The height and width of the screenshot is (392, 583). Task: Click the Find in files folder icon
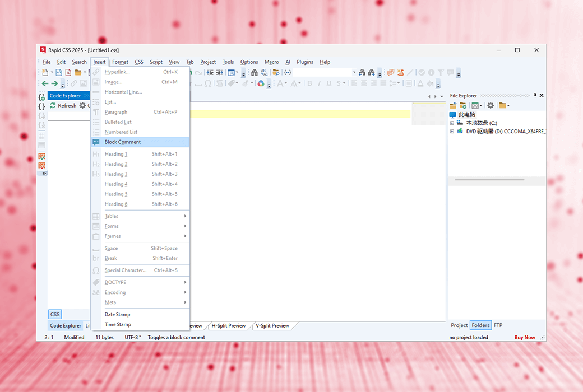tap(276, 72)
